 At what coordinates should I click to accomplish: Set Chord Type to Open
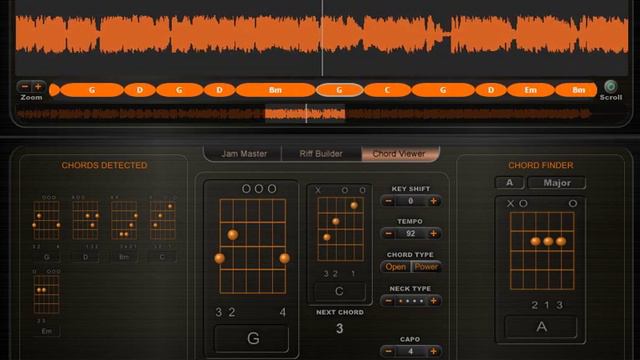(396, 267)
